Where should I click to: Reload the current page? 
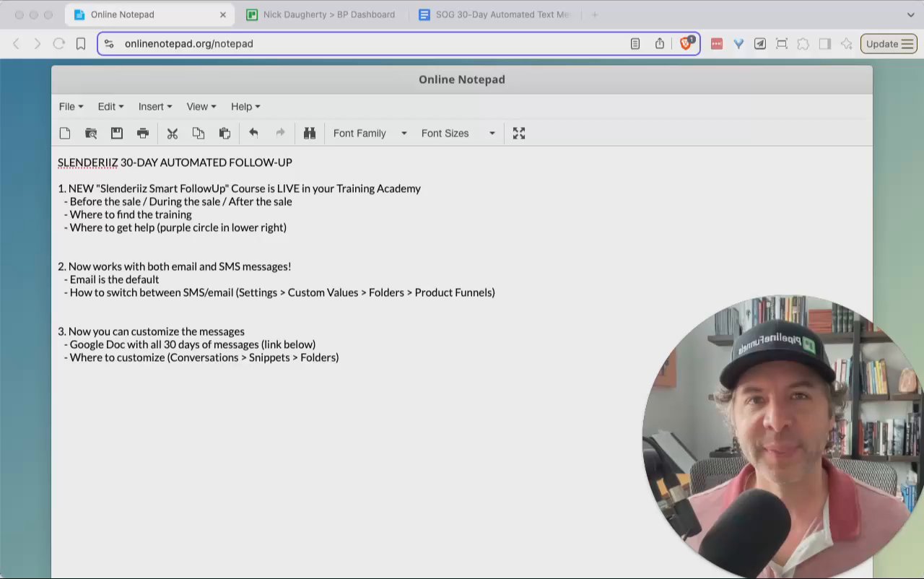[59, 44]
